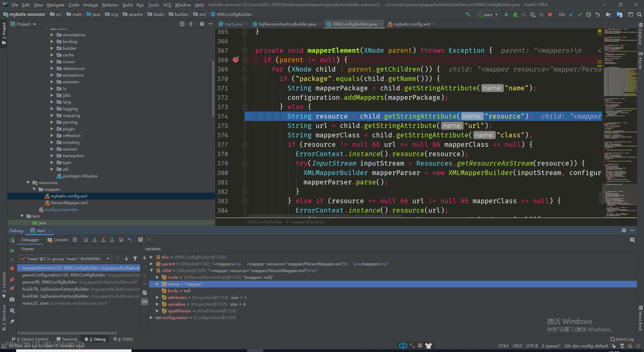The image size is (644, 352).
Task: Toggle Database tool window stripe button
Action: coord(640,34)
